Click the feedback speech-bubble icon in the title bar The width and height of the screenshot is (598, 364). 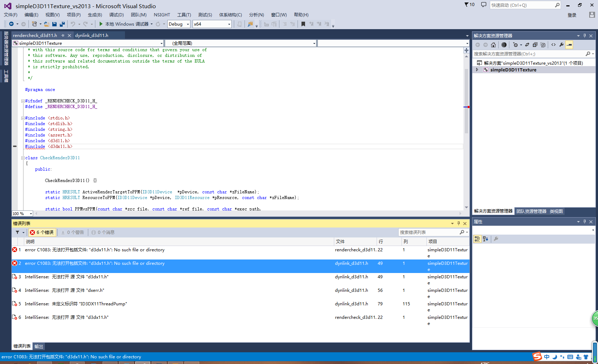pos(483,5)
